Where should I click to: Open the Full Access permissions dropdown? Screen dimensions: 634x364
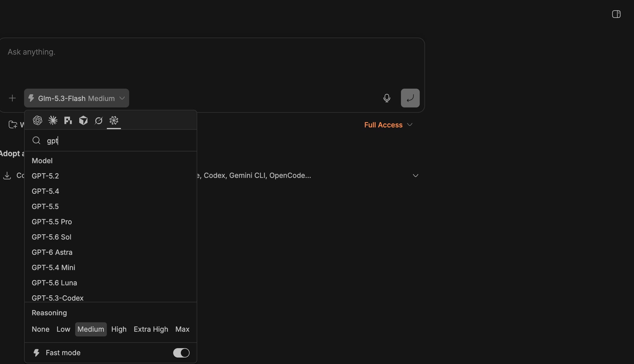click(388, 125)
